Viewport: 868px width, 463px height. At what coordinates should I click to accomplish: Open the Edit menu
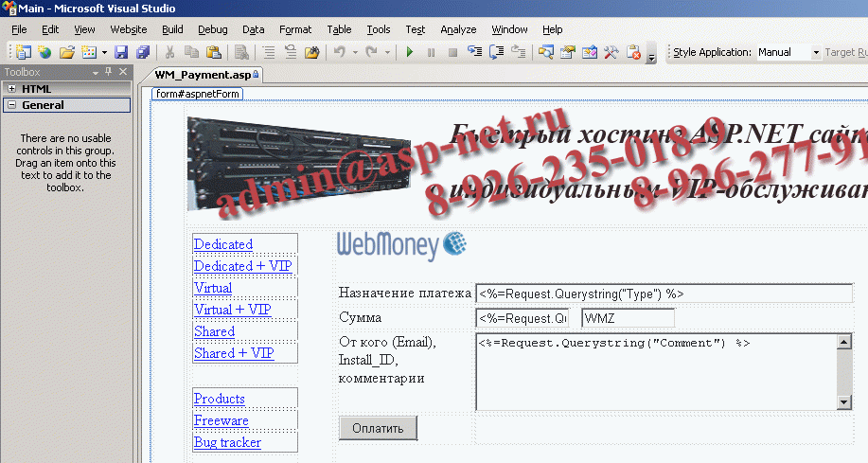pyautogui.click(x=50, y=29)
